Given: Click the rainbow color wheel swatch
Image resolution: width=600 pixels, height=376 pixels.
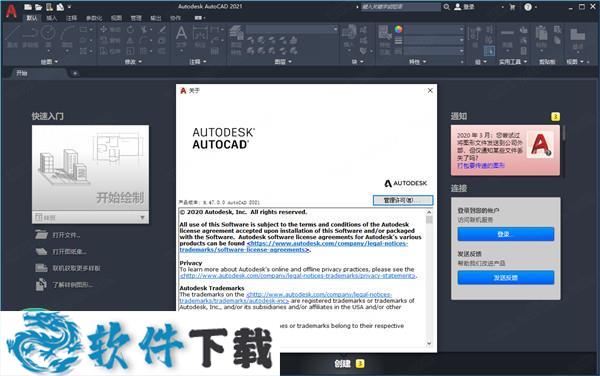Looking at the screenshot, I should tap(398, 29).
